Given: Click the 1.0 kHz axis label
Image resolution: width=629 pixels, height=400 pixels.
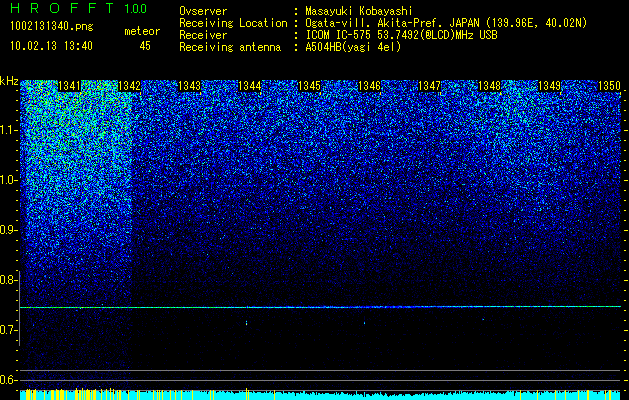Looking at the screenshot, I should (8, 180).
